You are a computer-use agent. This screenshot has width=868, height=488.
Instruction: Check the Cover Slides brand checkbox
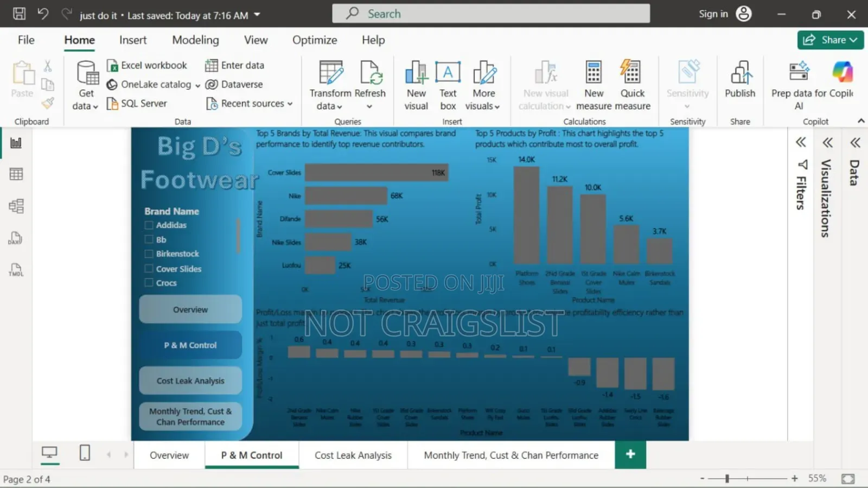click(149, 268)
